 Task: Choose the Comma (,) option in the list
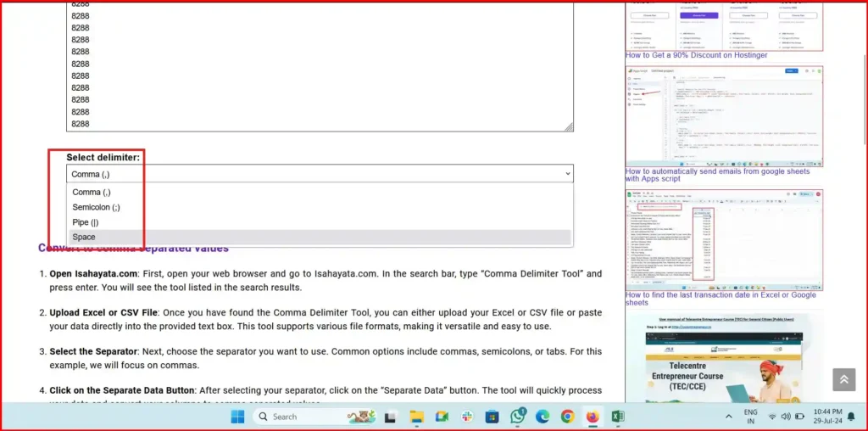(92, 193)
